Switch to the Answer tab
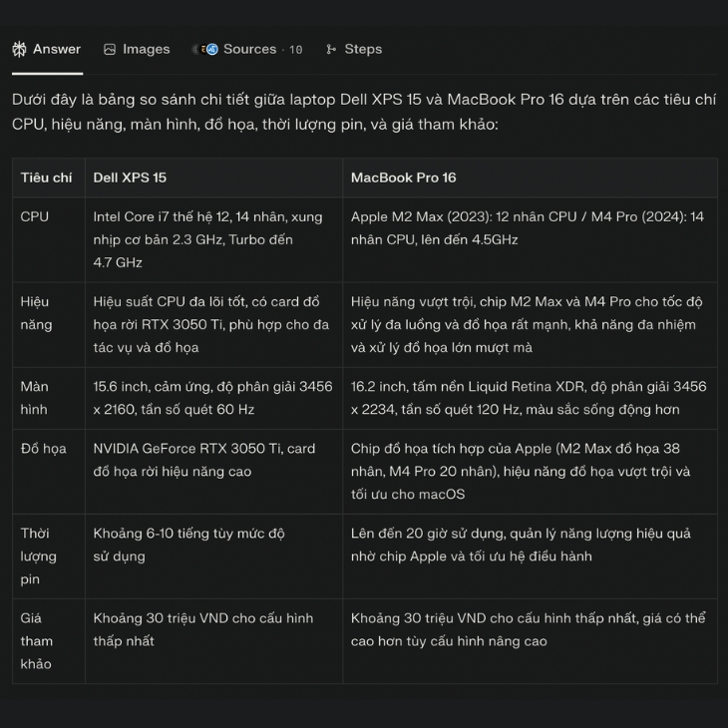 pyautogui.click(x=56, y=49)
